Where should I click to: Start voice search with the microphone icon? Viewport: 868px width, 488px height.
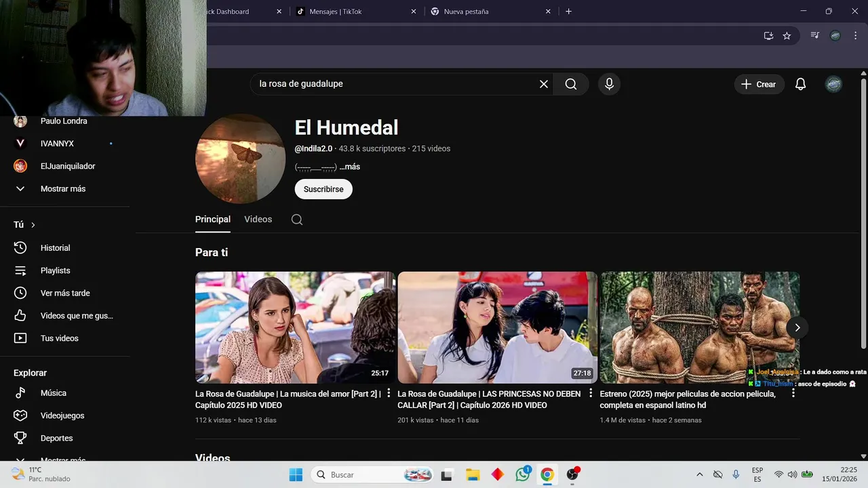click(609, 84)
